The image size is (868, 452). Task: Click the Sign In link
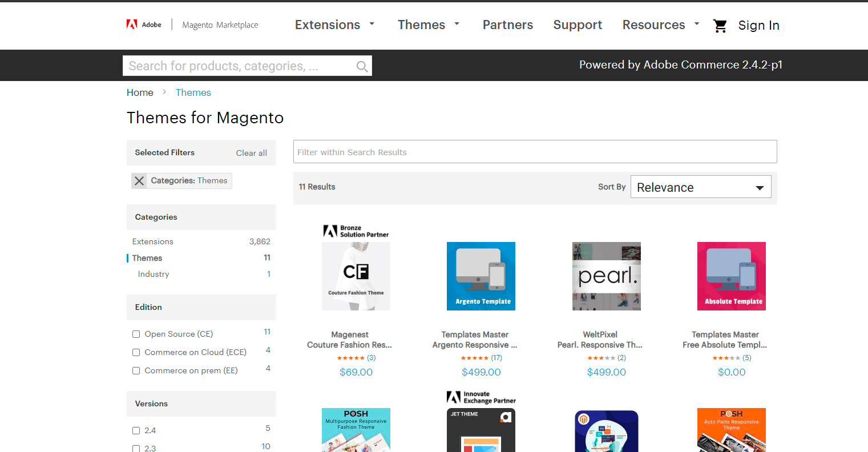pos(758,26)
